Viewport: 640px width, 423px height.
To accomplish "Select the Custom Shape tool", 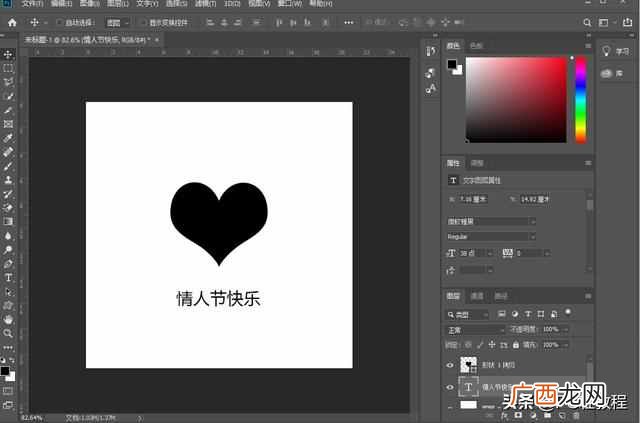I will pos(8,305).
